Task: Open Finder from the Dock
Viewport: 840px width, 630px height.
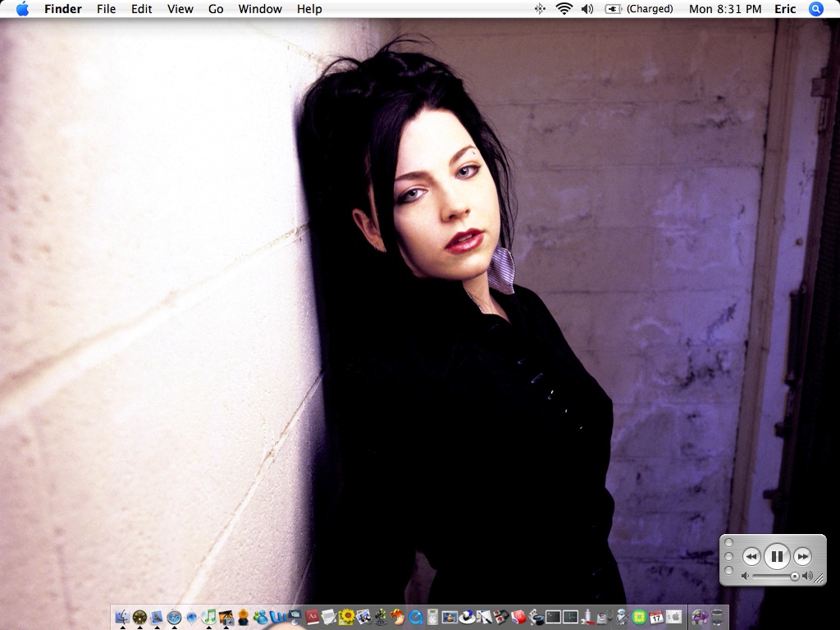Action: tap(123, 617)
